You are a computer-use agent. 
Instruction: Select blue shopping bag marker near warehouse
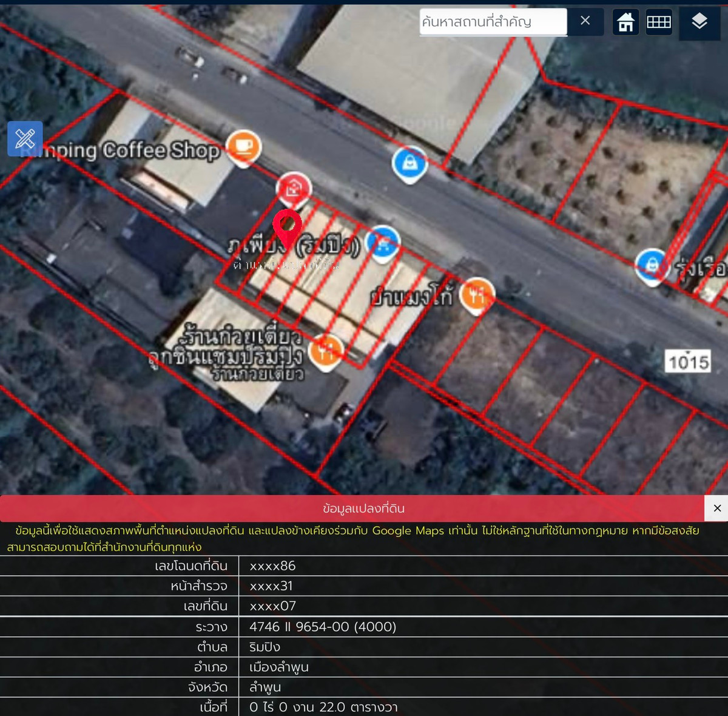pyautogui.click(x=410, y=163)
